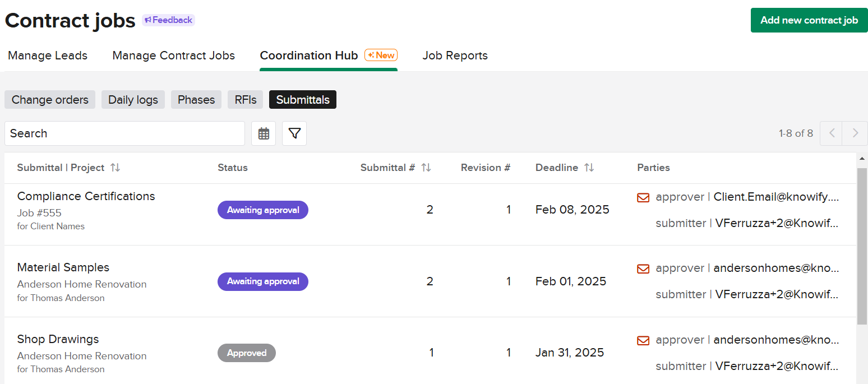The width and height of the screenshot is (868, 384).
Task: Click envelope icon for Compliance Certifications approver
Action: click(643, 197)
